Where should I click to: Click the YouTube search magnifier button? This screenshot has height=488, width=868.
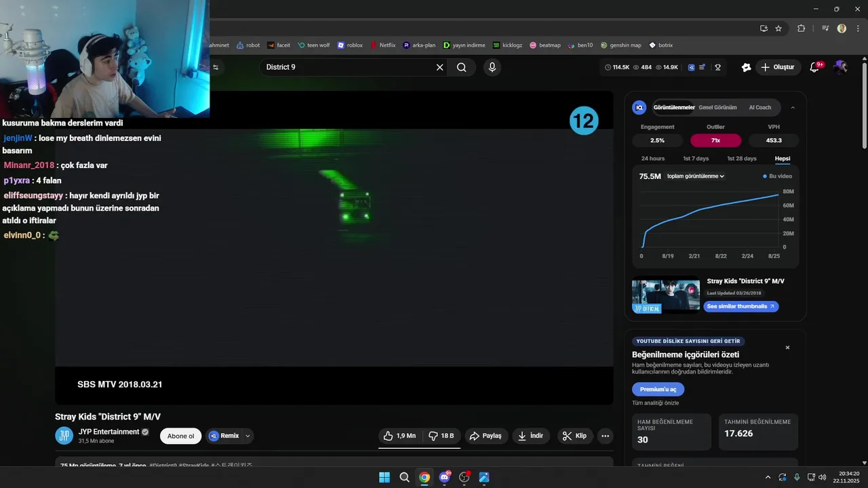pos(462,67)
